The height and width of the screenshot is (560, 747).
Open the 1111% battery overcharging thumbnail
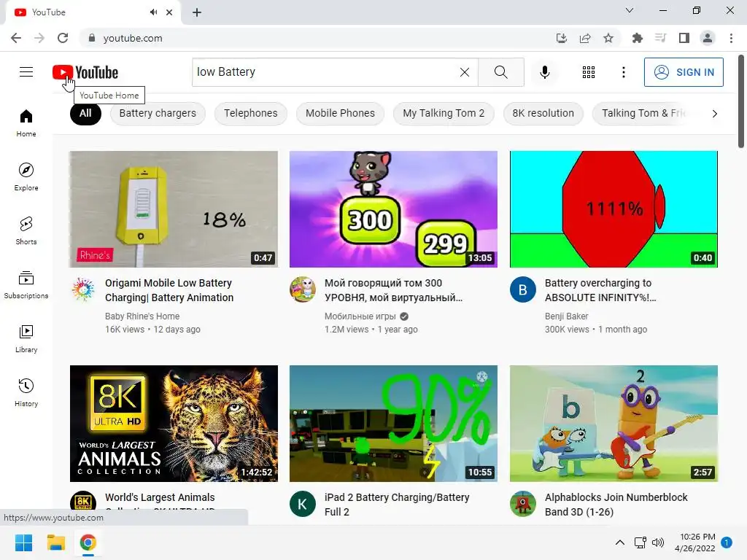click(x=614, y=209)
